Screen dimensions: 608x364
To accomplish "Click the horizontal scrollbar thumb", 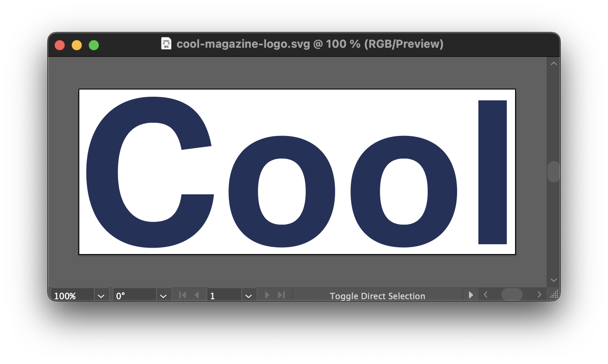I will point(512,295).
